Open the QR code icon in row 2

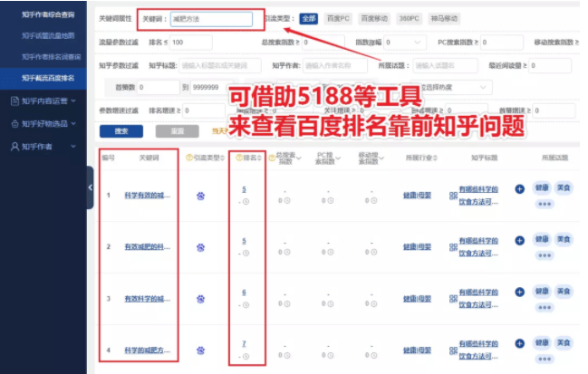pyautogui.click(x=453, y=247)
